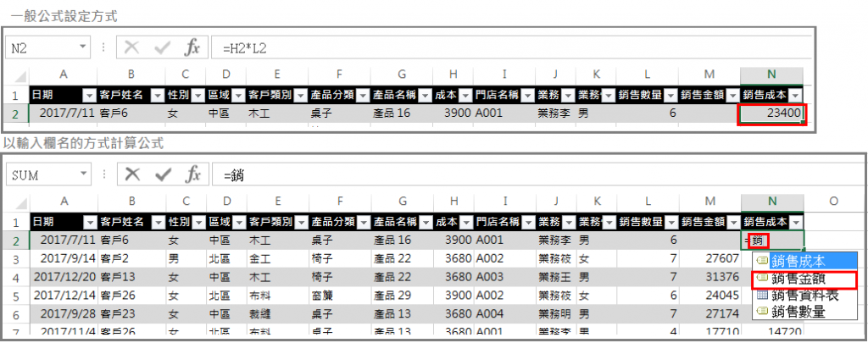Open 性別 filter dropdown in the =銷 sheet
The width and height of the screenshot is (868, 343).
pos(198,223)
